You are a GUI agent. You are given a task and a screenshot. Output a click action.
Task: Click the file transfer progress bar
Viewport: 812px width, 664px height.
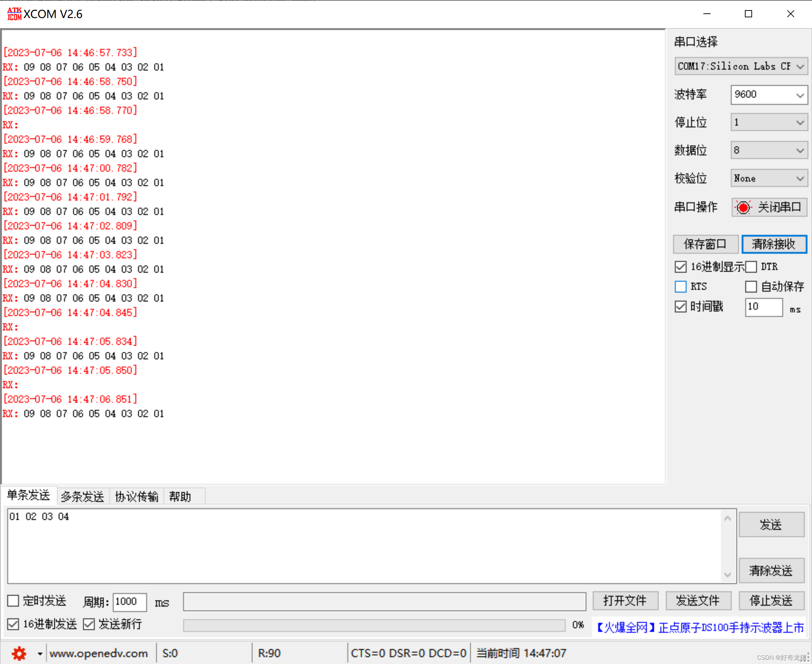[374, 625]
